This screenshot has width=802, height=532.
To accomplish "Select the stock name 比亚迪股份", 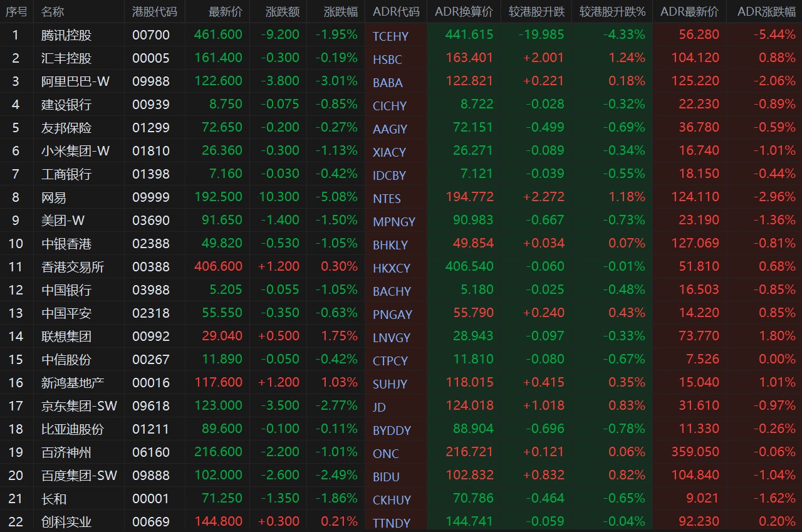I will (73, 429).
